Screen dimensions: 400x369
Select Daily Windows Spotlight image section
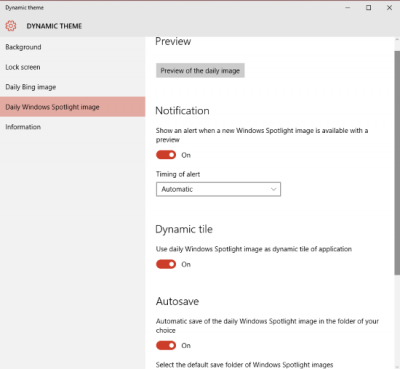point(73,107)
